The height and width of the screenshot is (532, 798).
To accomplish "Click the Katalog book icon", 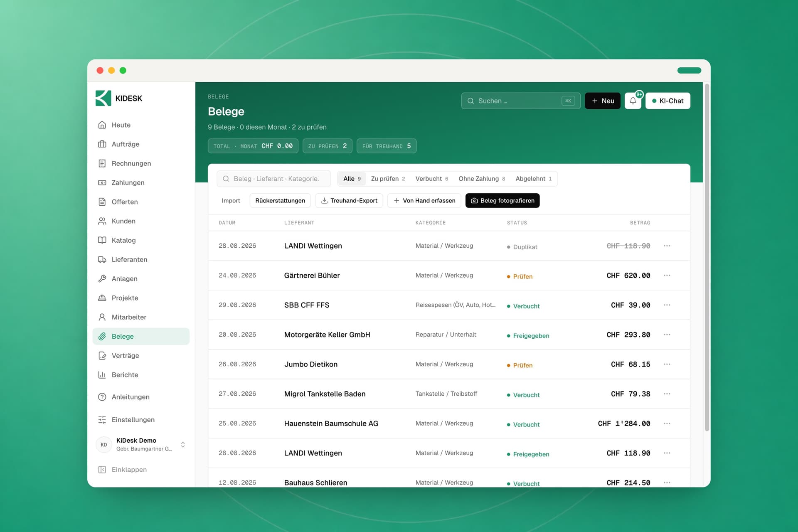I will (102, 240).
